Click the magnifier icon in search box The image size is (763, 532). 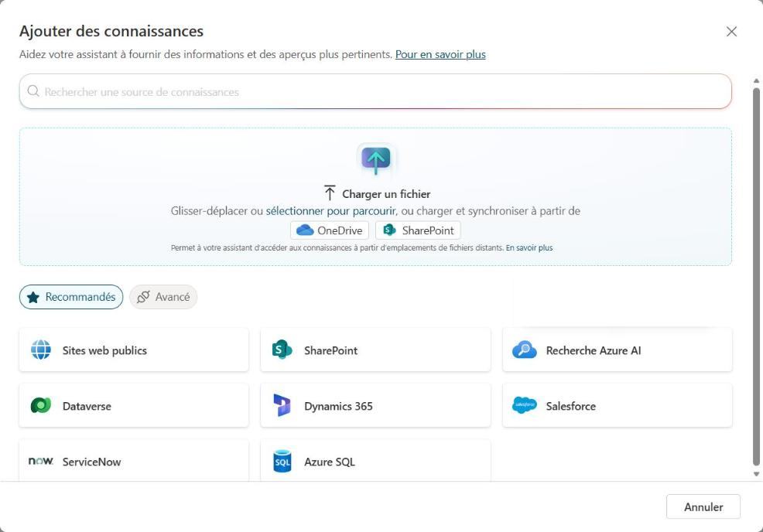(x=33, y=91)
